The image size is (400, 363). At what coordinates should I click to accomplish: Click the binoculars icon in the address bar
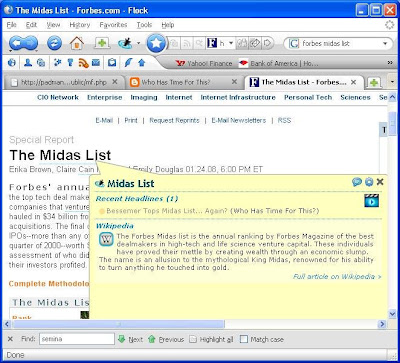(242, 43)
